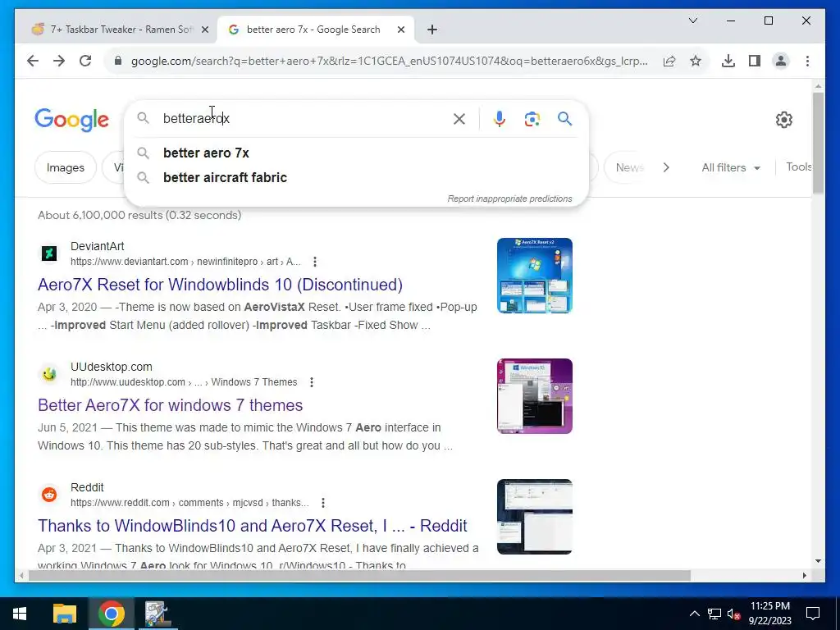
Task: Toggle Chrome side panel
Action: point(755,61)
